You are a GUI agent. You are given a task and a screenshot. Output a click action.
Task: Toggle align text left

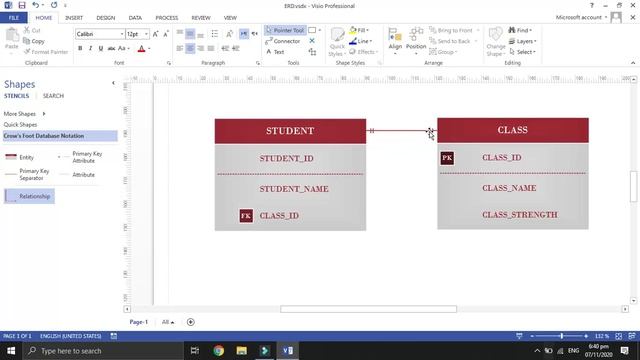tap(180, 48)
